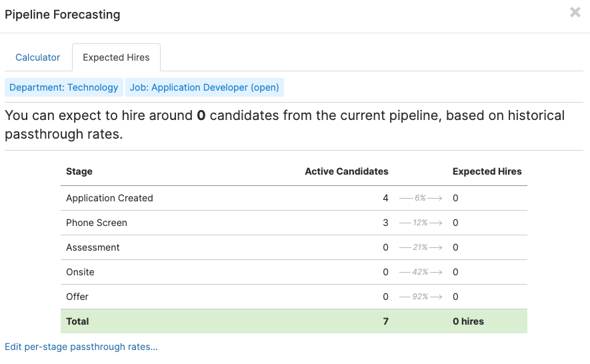The image size is (590, 364).
Task: Click the Stage column header
Action: point(79,171)
